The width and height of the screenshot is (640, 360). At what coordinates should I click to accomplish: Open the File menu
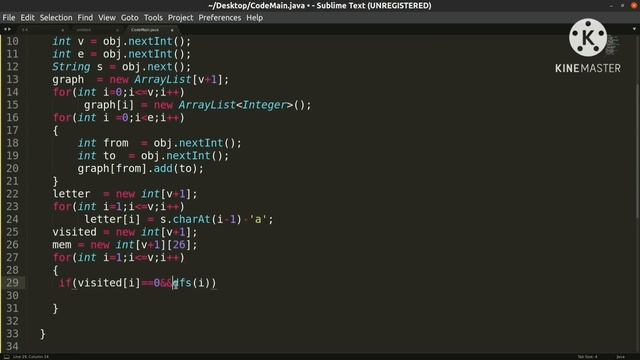pos(9,18)
